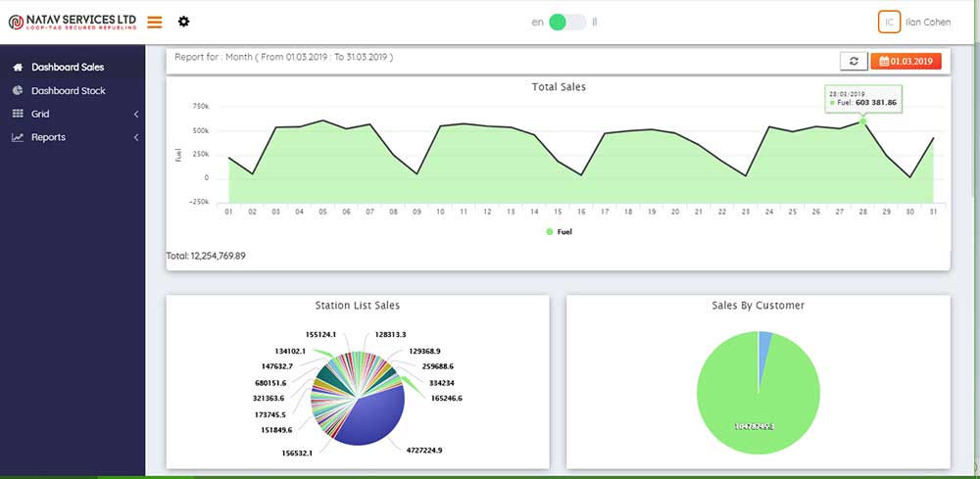
Task: Click the 4727224.9 pie label
Action: 424,450
